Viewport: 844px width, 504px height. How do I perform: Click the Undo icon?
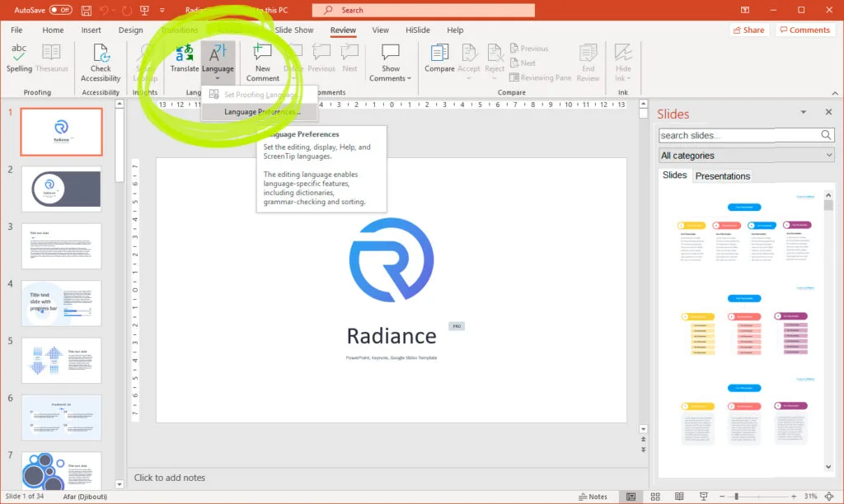(105, 10)
